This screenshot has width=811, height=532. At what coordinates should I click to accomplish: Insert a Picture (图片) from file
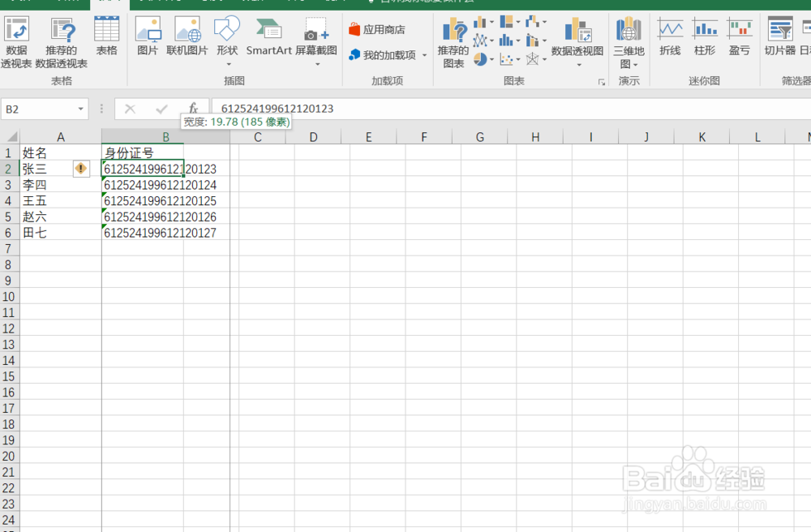tap(148, 36)
